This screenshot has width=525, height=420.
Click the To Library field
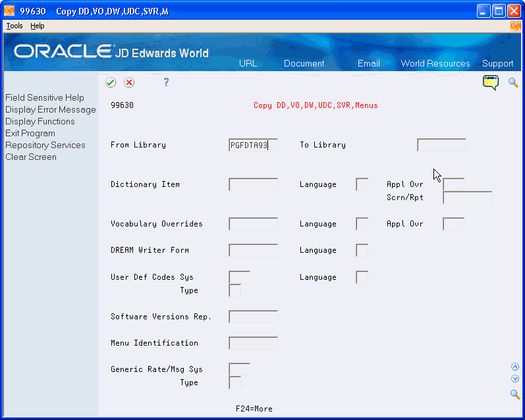(x=441, y=145)
